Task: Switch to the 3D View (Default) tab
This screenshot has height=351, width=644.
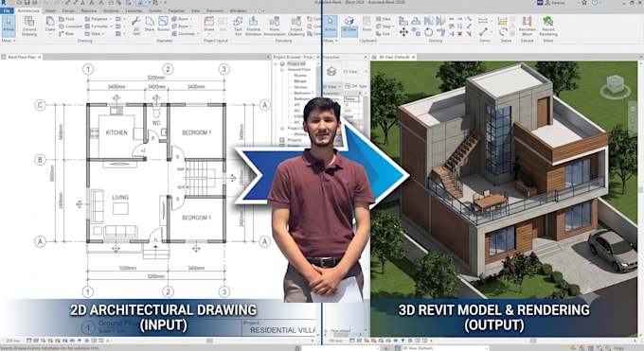Action: coord(393,57)
